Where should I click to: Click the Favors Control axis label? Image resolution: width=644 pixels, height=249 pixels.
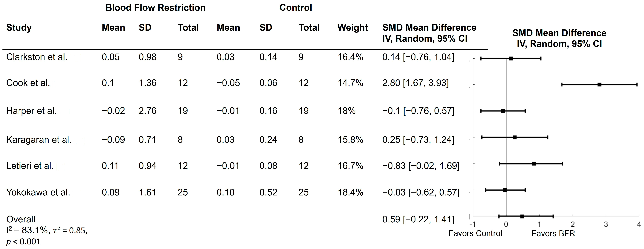coord(475,233)
